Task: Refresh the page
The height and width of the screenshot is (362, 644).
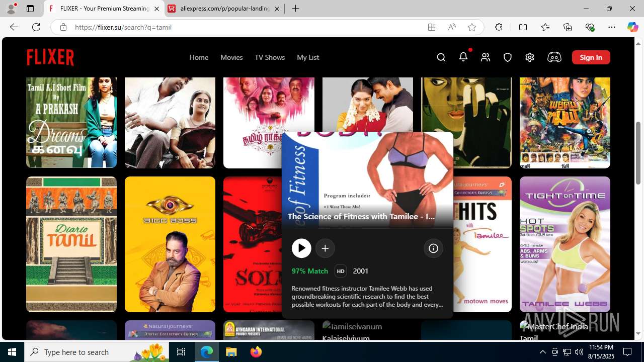Action: pyautogui.click(x=36, y=27)
